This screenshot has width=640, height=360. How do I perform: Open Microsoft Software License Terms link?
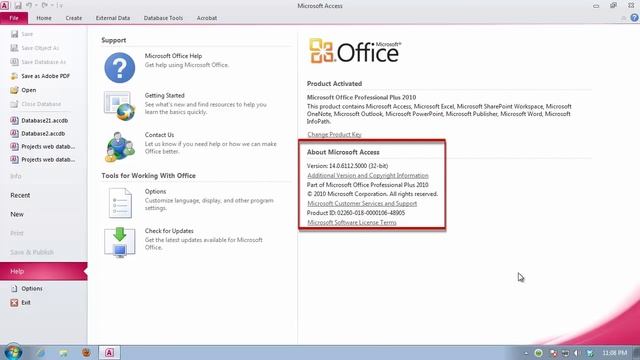352,222
